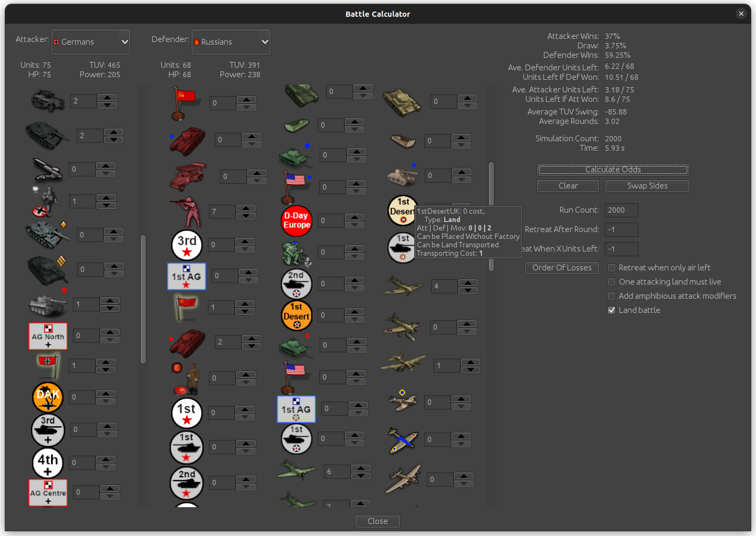The width and height of the screenshot is (756, 536).
Task: Click the green landing craft boat icon
Action: pyautogui.click(x=297, y=125)
